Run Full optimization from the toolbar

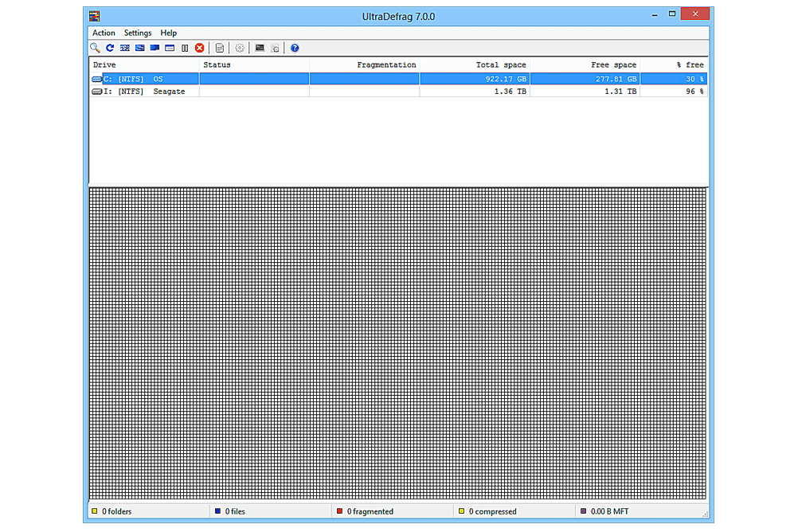coord(155,49)
